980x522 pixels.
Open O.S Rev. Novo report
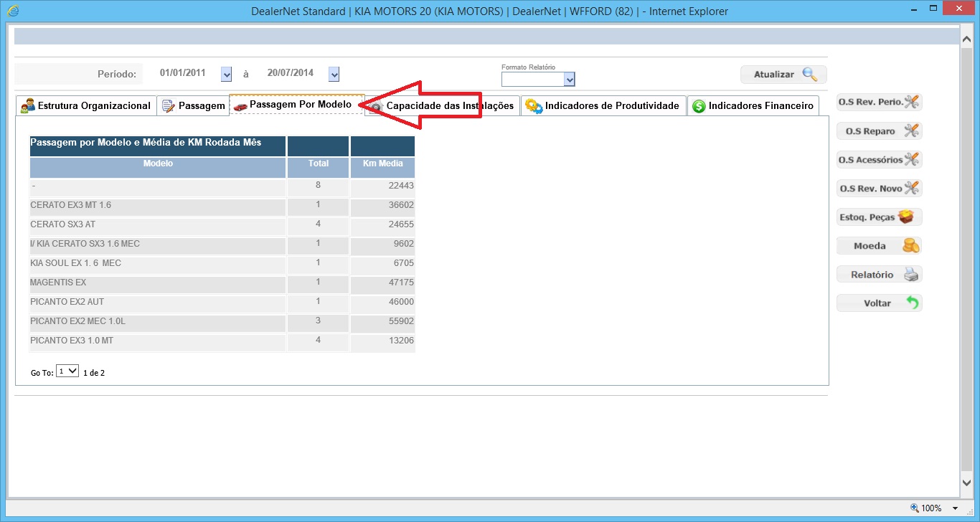pos(880,188)
